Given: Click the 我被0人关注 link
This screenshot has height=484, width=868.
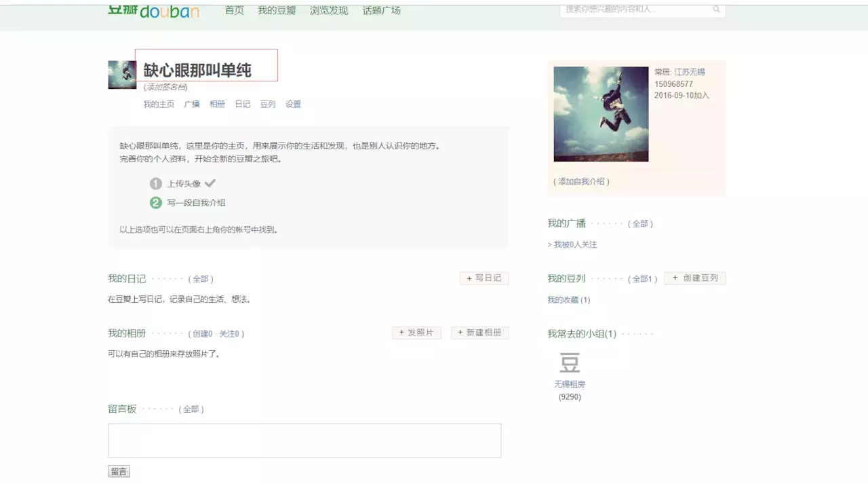Looking at the screenshot, I should point(576,244).
